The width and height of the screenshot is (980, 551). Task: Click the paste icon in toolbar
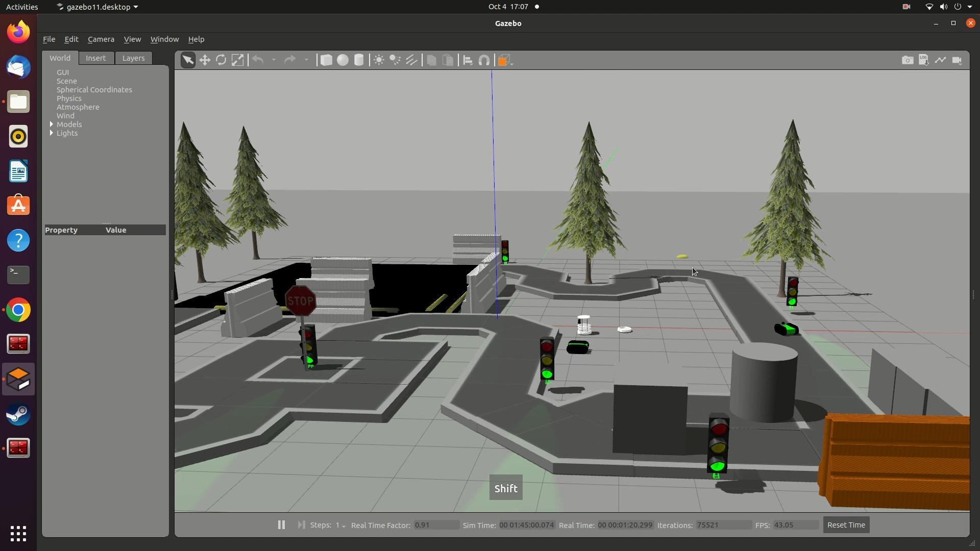448,60
